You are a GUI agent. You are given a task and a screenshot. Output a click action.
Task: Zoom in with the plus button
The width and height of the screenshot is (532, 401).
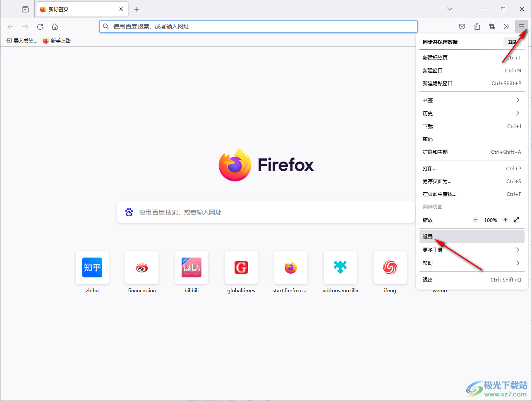coord(505,220)
